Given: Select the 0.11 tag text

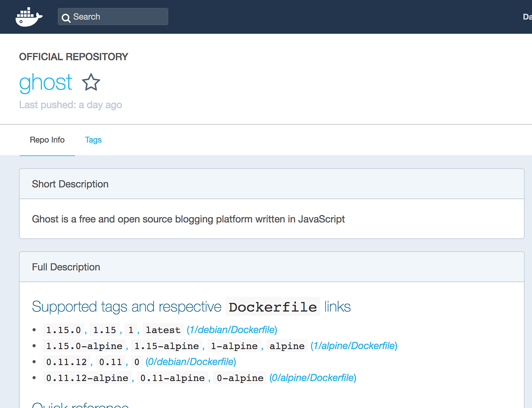Looking at the screenshot, I should (x=111, y=362).
